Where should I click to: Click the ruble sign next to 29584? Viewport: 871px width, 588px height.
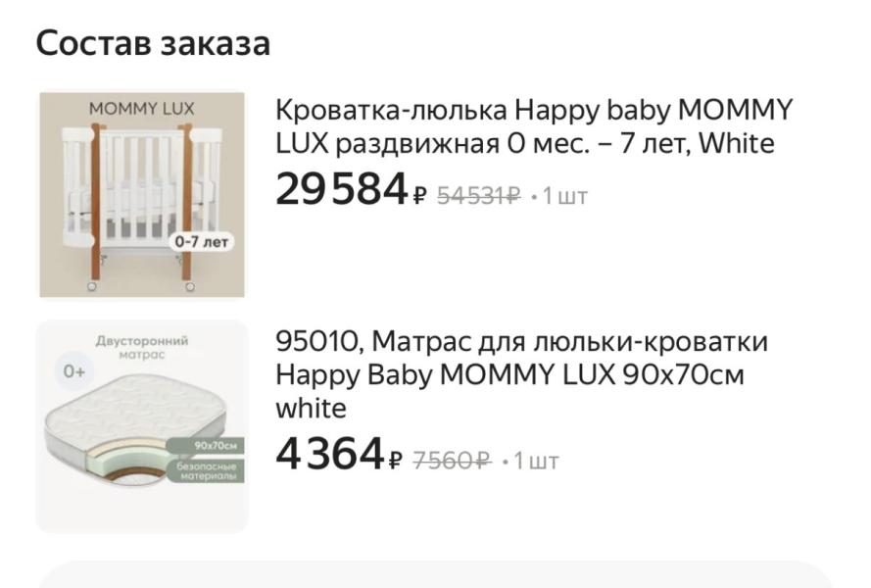tap(419, 197)
